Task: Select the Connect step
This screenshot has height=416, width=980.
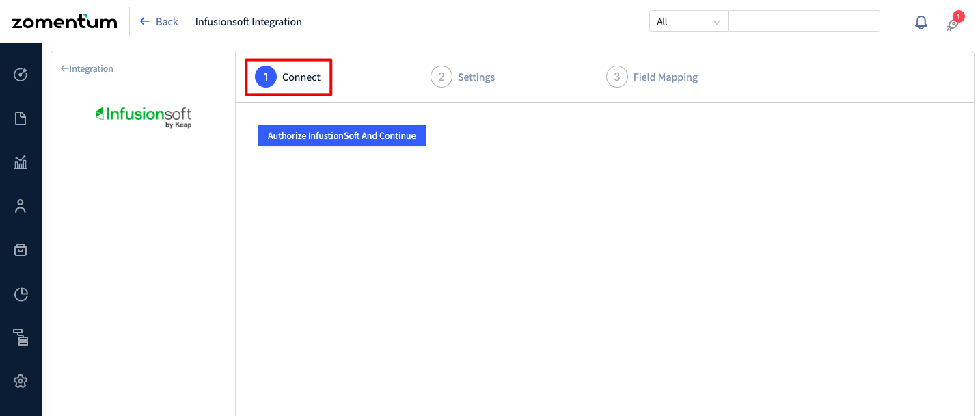Action: (288, 77)
